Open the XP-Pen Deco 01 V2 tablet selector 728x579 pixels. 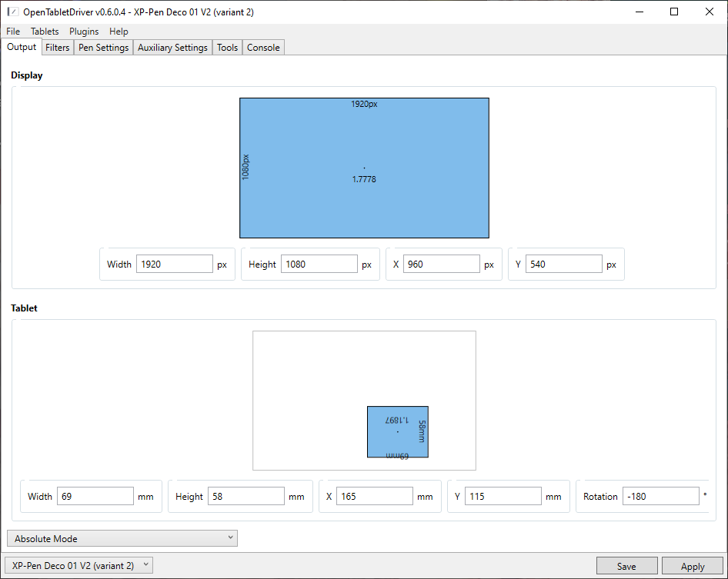80,565
